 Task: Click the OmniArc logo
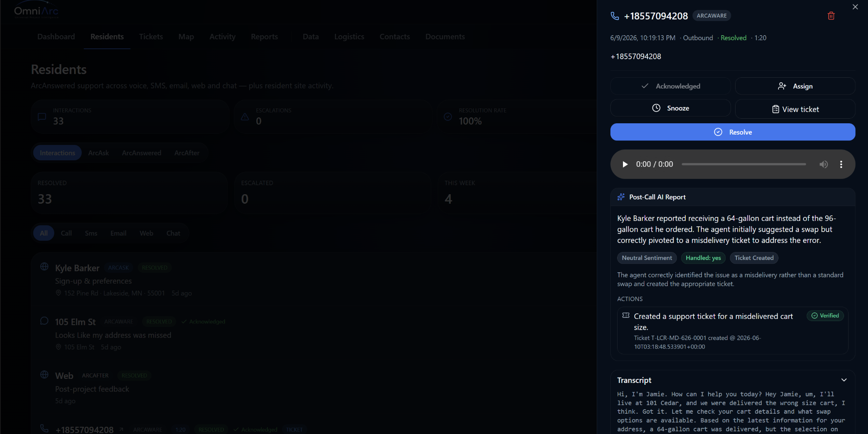click(36, 11)
